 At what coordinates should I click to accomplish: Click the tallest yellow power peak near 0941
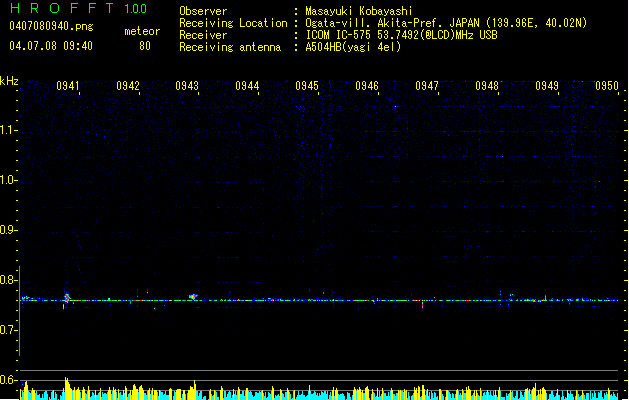(67, 388)
